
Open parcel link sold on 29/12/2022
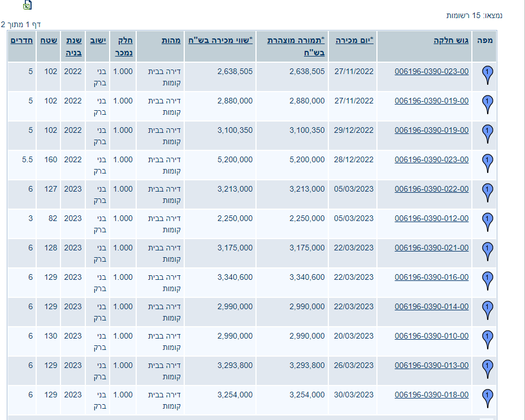click(431, 130)
